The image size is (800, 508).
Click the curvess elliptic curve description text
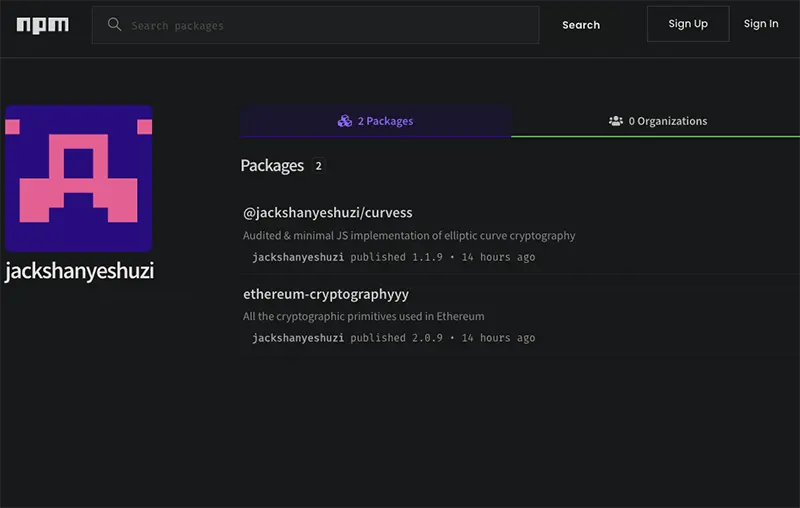tap(409, 236)
